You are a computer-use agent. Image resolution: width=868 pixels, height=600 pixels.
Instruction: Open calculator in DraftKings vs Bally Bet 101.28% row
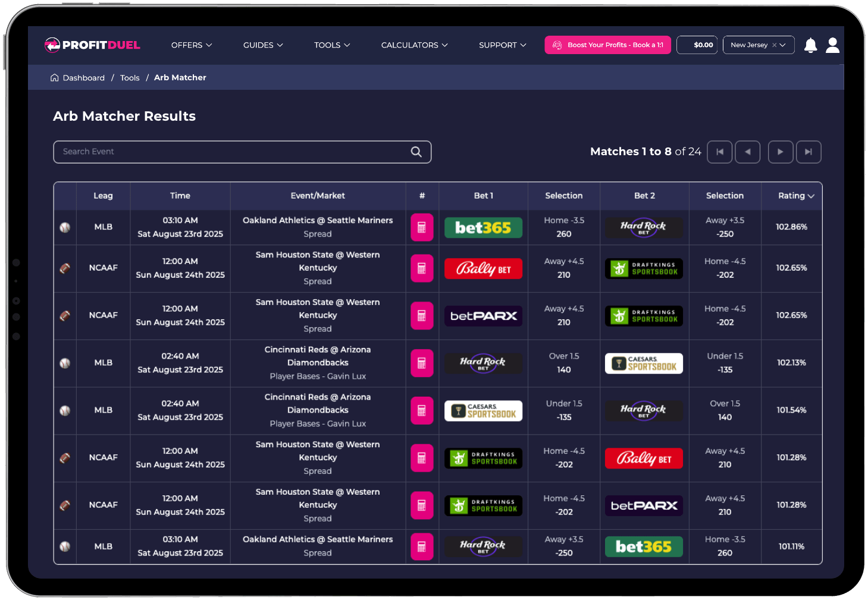[x=422, y=458]
